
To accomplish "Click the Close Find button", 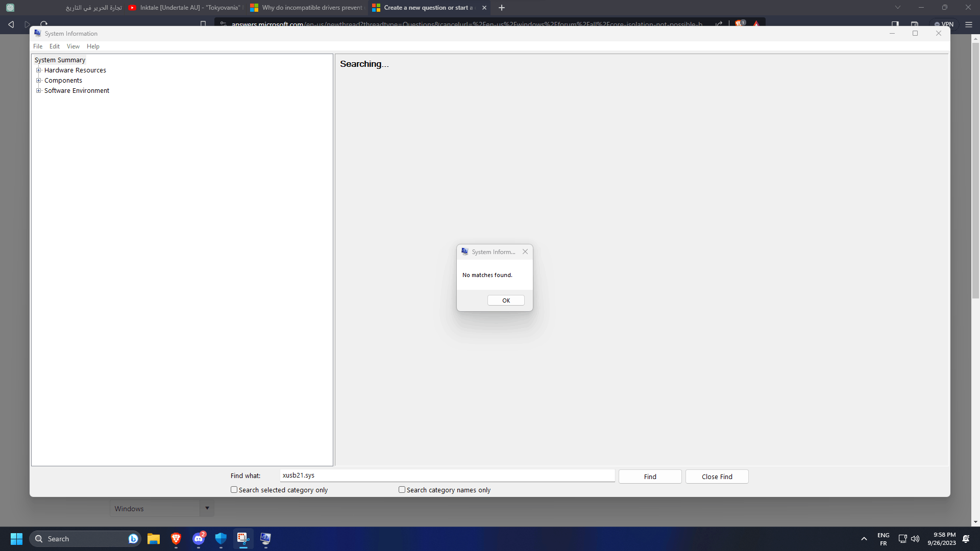I will pyautogui.click(x=717, y=477).
